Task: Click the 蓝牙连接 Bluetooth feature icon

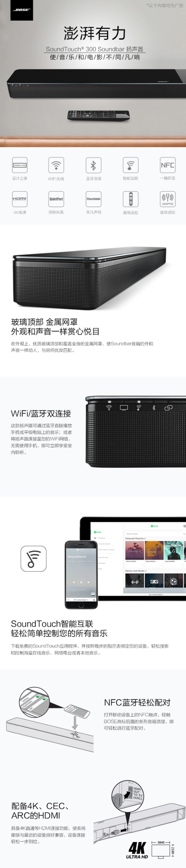Action: click(x=93, y=165)
